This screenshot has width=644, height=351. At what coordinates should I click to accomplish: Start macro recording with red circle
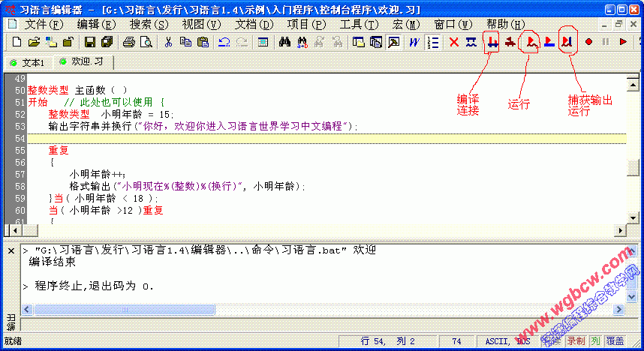(x=588, y=42)
